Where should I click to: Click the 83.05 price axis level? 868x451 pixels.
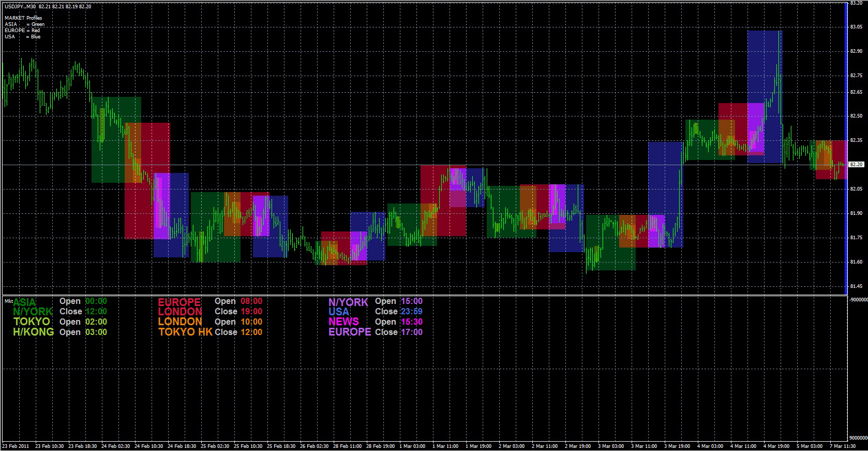856,27
